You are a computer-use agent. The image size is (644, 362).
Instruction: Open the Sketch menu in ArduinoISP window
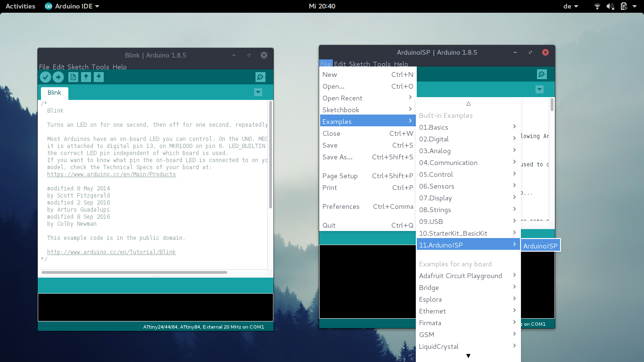point(359,64)
